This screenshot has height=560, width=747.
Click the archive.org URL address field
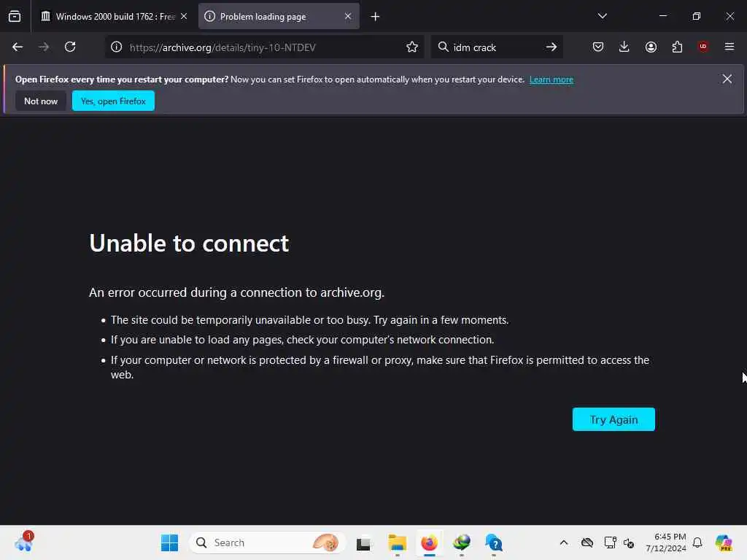(264, 47)
